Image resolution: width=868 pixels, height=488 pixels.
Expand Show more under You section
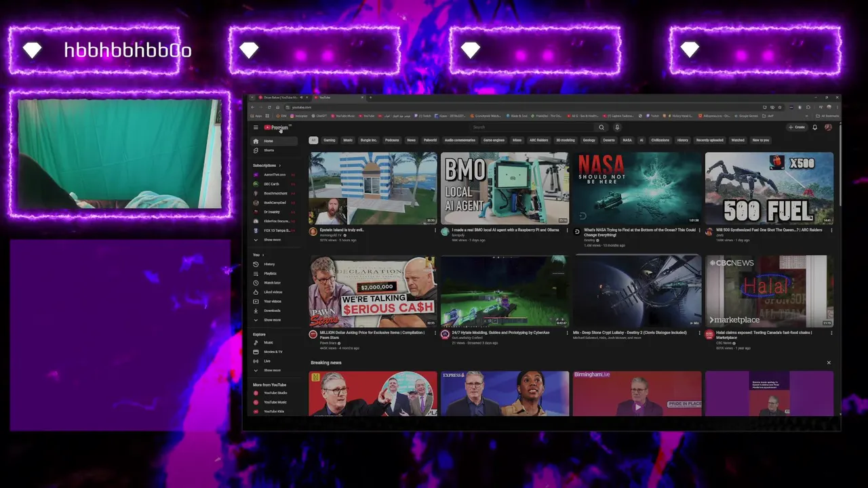274,320
